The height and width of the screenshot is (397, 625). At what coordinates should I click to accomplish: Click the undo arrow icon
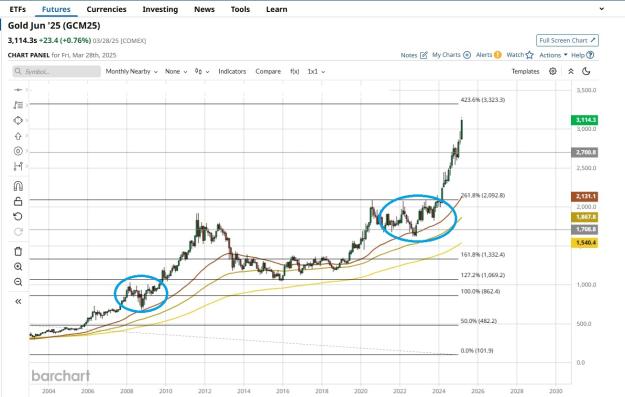click(18, 216)
